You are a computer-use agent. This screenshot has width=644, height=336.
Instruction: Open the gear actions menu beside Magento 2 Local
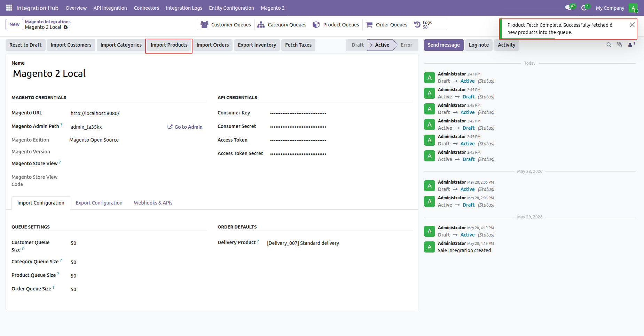pos(66,27)
